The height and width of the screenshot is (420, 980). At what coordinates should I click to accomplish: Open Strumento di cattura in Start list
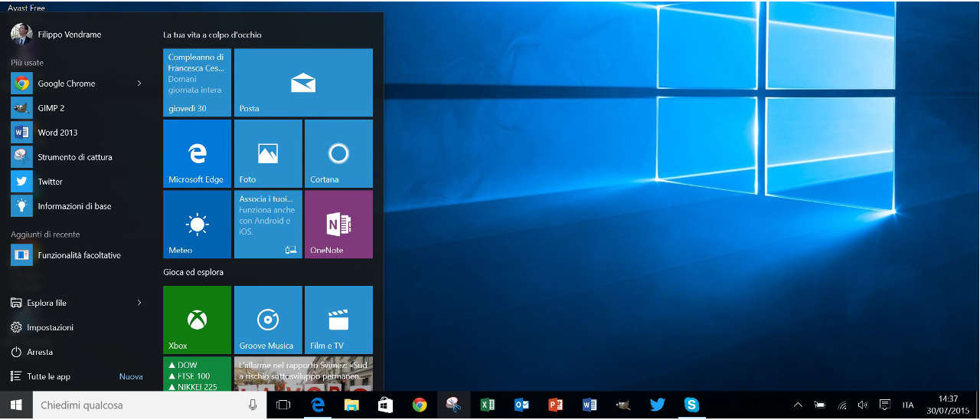tap(77, 157)
